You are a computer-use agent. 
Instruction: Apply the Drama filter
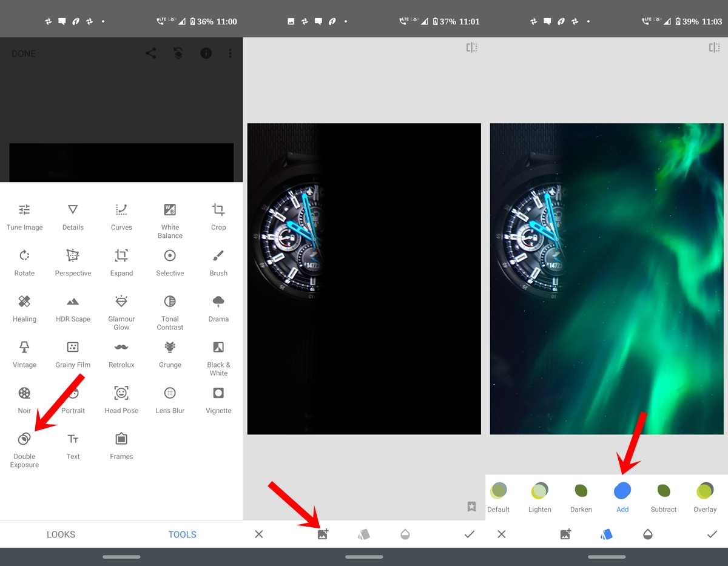[x=218, y=309]
